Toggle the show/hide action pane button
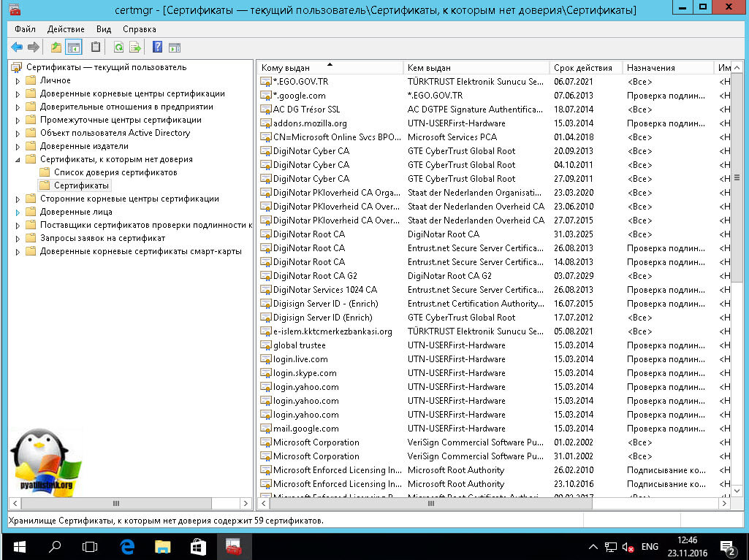749x560 pixels. point(175,47)
